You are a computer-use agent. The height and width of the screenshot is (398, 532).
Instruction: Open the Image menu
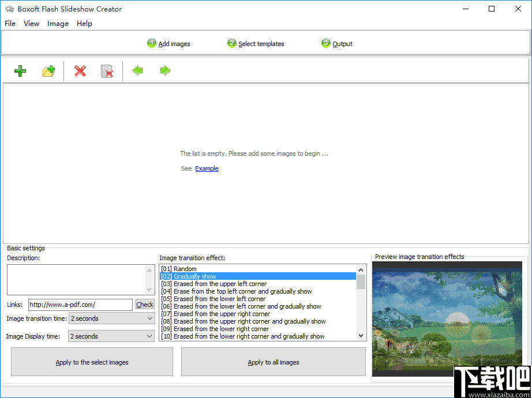point(58,23)
